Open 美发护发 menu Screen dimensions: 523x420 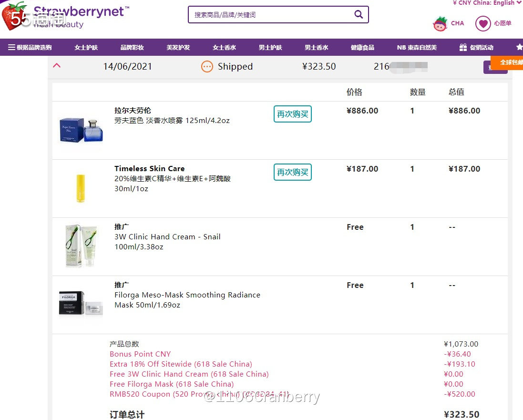click(178, 47)
